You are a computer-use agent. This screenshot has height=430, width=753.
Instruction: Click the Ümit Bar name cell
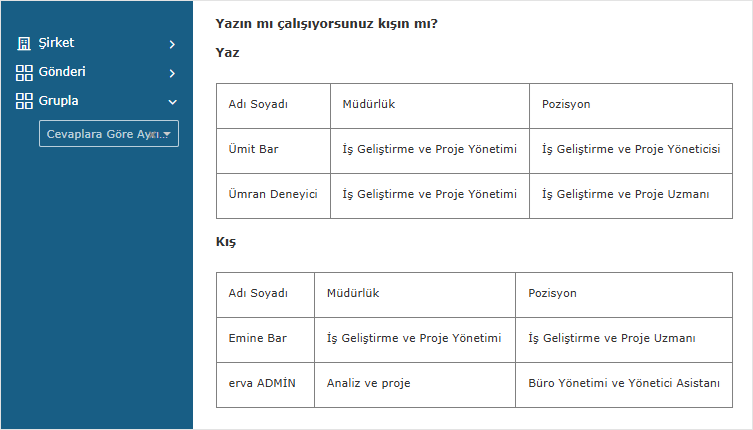point(253,150)
